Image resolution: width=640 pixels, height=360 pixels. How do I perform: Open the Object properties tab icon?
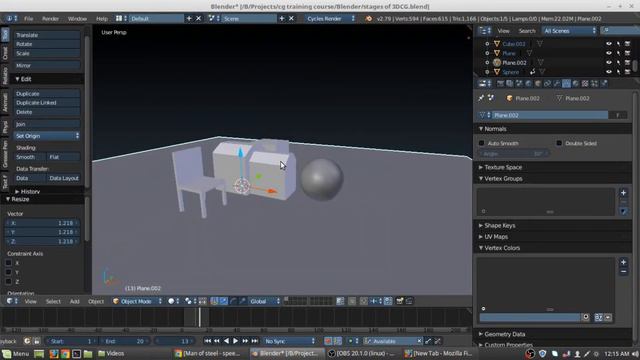[x=538, y=84]
